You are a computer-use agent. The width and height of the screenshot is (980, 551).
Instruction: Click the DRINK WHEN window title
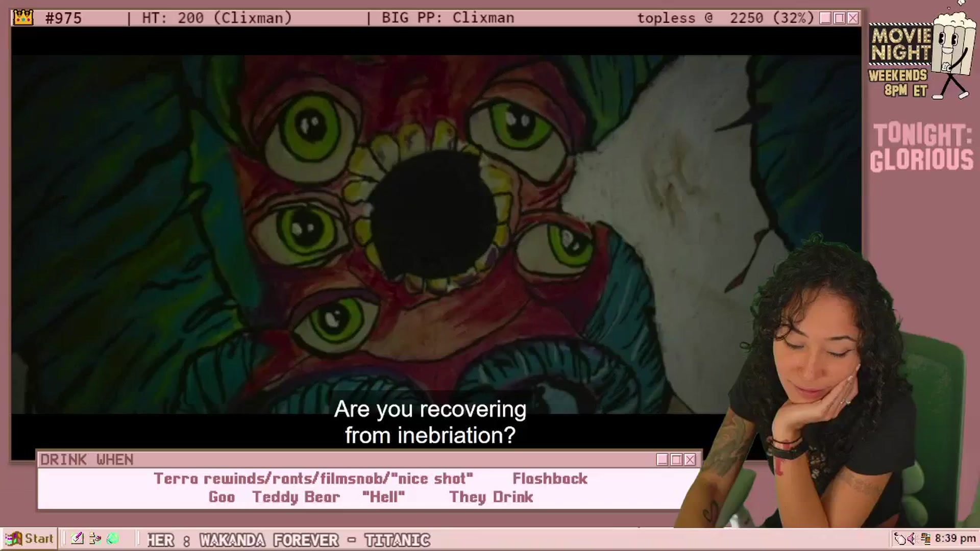tap(87, 460)
